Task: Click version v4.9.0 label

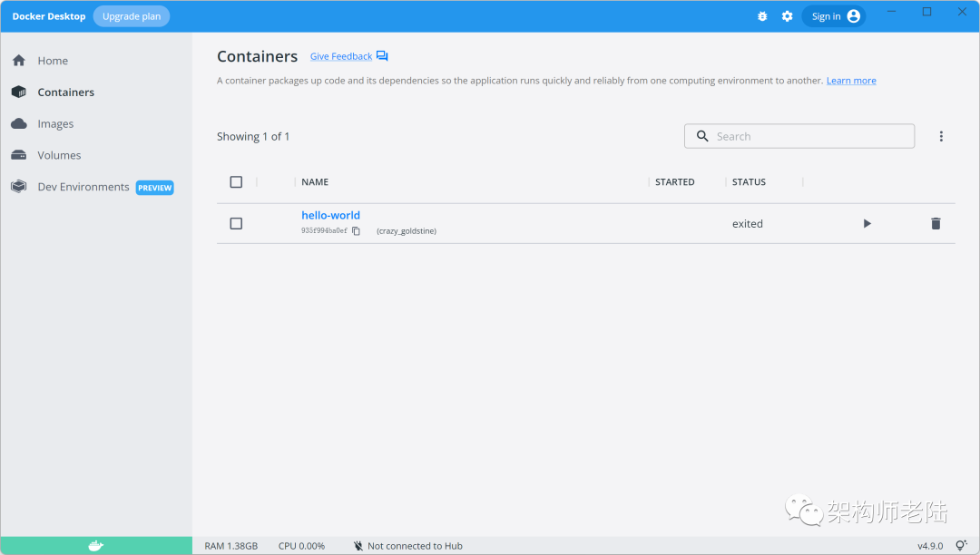Action: (930, 546)
